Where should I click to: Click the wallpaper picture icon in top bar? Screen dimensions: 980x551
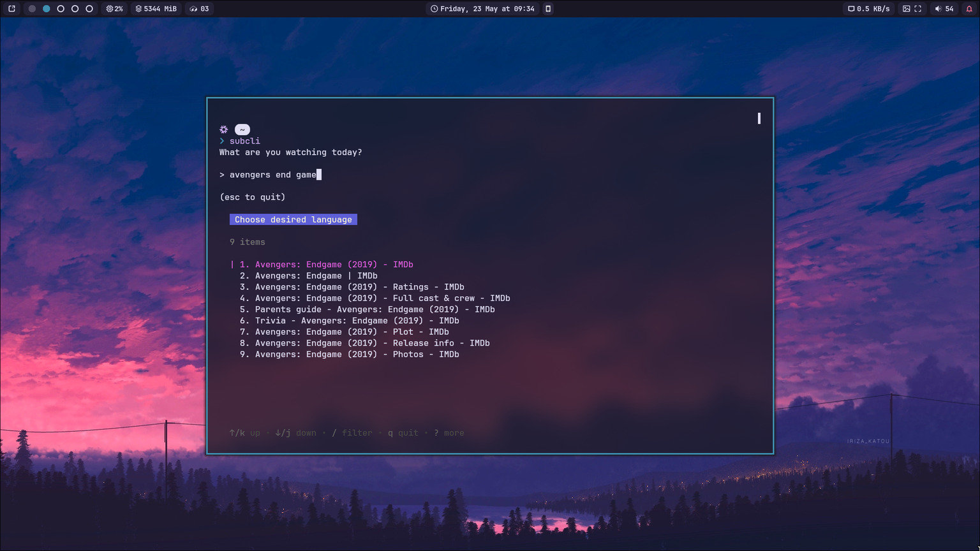[906, 9]
